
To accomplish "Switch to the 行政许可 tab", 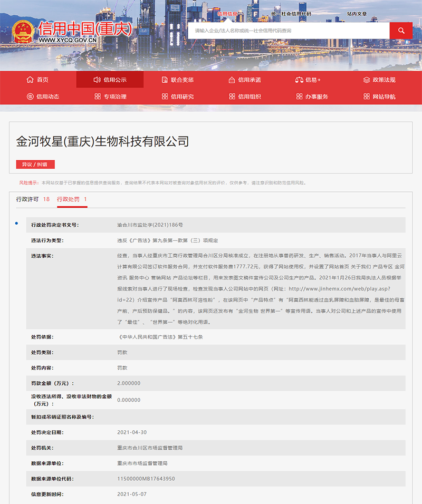I will [33, 199].
